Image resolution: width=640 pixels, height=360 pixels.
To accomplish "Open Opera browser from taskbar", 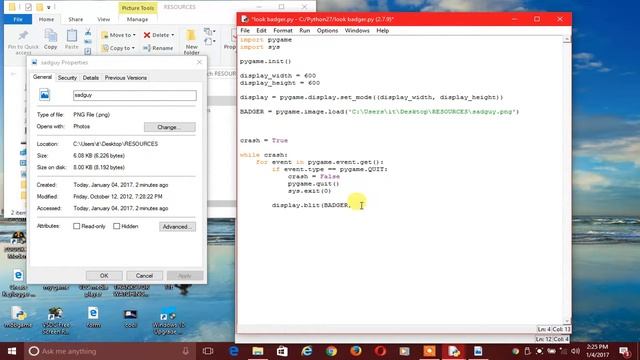I will pos(380,351).
